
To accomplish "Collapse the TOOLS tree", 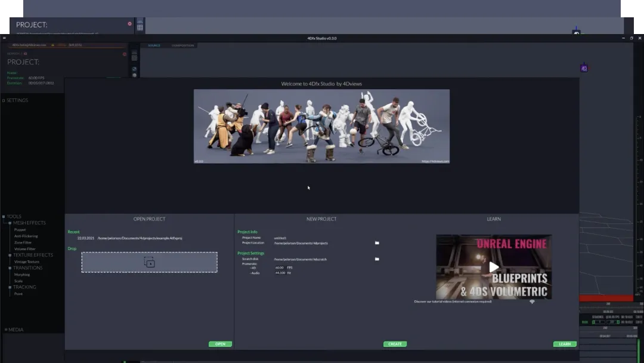I will [x=4, y=216].
